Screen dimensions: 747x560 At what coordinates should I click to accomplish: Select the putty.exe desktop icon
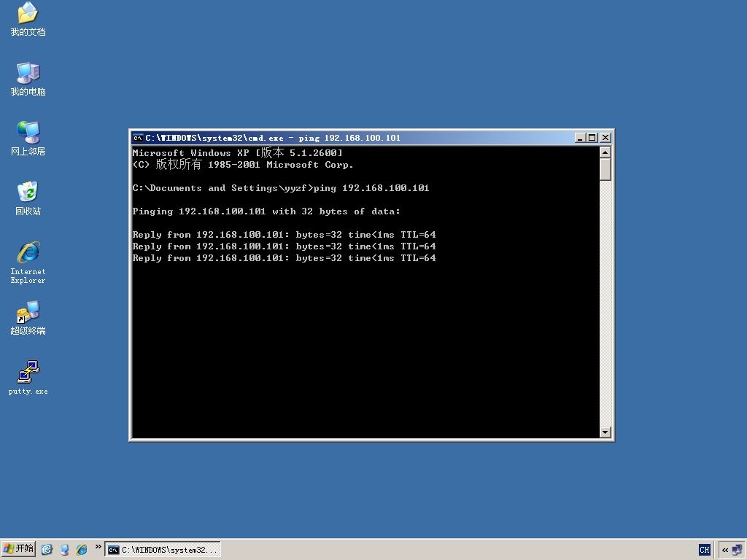pyautogui.click(x=28, y=378)
